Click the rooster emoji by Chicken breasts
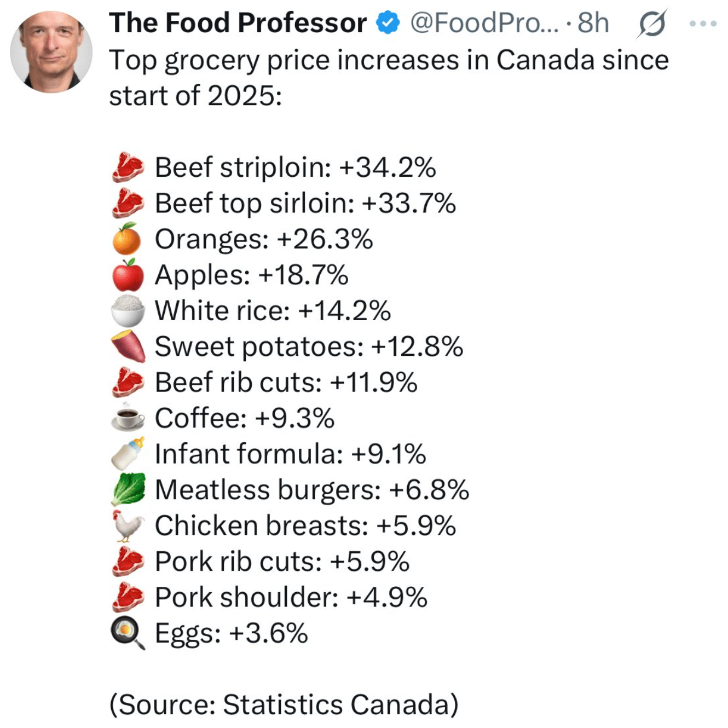Image resolution: width=728 pixels, height=728 pixels. [128, 525]
